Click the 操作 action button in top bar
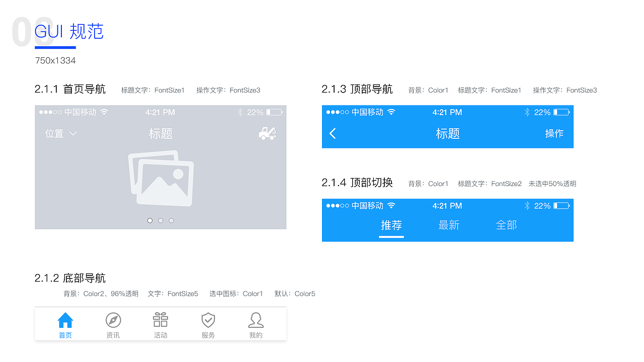Viewport: 644px width, 362px height. tap(554, 134)
